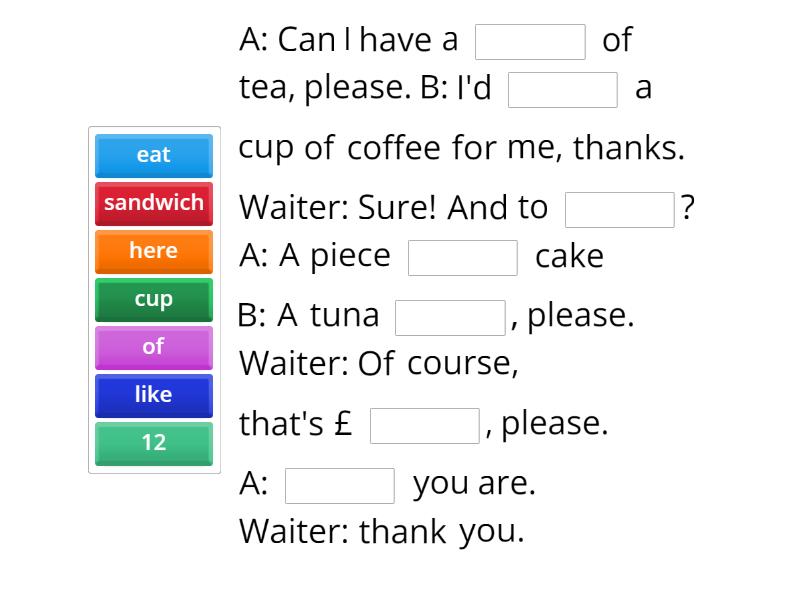Image resolution: width=800 pixels, height=600 pixels.
Task: Click the blank after "Can I have a"
Action: (x=531, y=40)
